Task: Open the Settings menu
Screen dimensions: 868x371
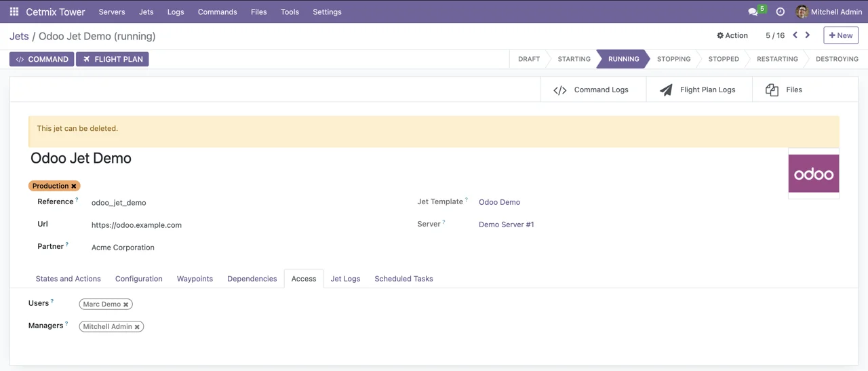Action: 327,12
